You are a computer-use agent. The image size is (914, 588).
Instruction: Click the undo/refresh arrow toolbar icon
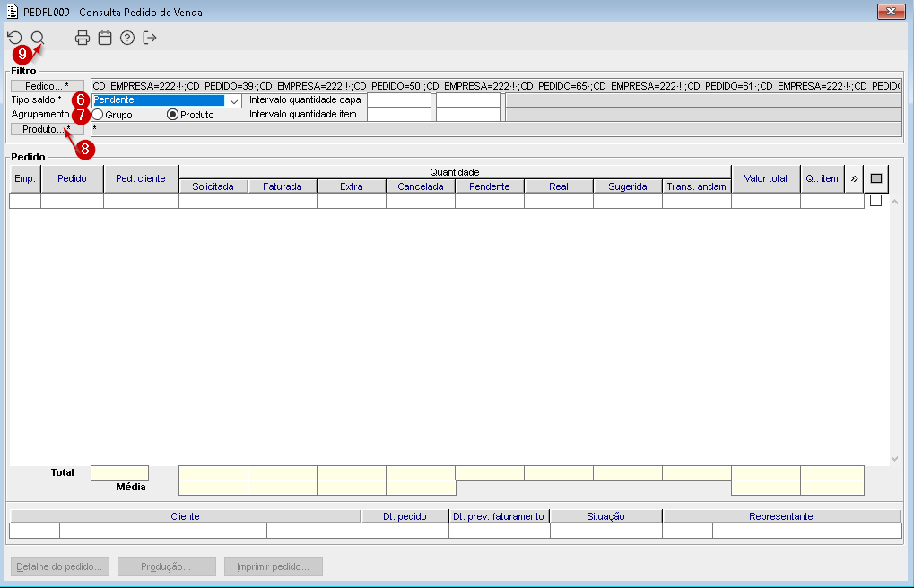14,38
